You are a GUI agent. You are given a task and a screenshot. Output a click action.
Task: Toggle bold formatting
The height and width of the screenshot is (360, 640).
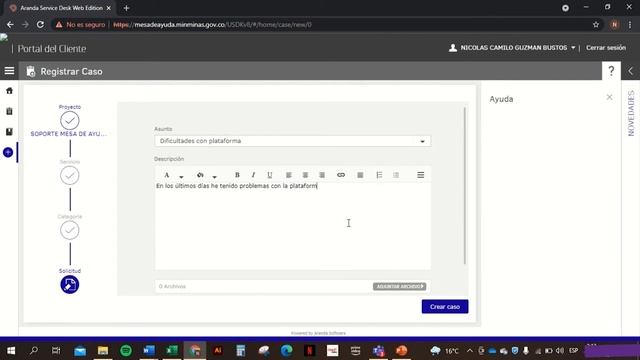coord(237,175)
